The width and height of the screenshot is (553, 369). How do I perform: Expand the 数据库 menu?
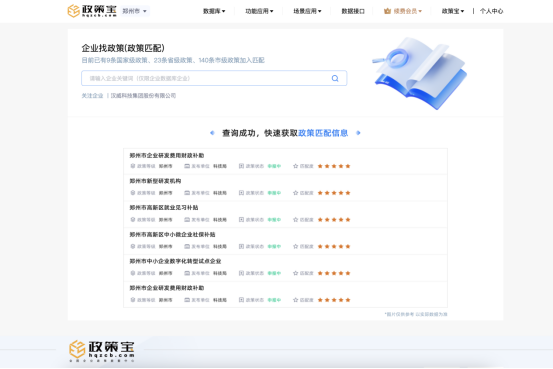[214, 11]
